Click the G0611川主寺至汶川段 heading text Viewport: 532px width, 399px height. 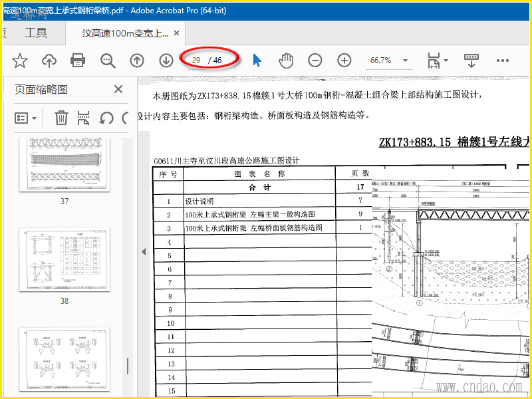[x=227, y=161]
